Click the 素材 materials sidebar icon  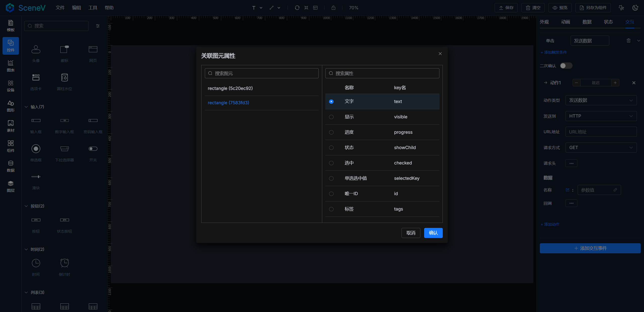[11, 126]
